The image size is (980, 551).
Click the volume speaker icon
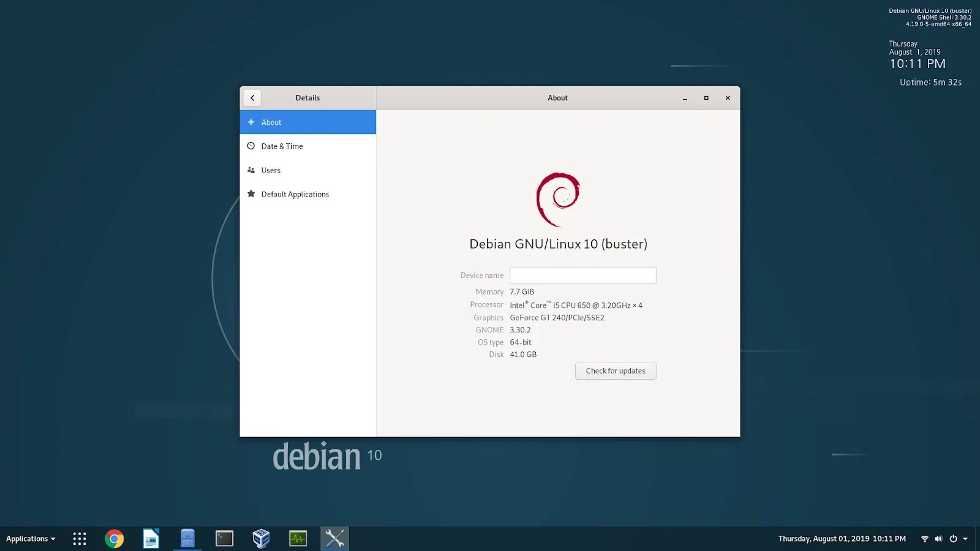point(938,539)
